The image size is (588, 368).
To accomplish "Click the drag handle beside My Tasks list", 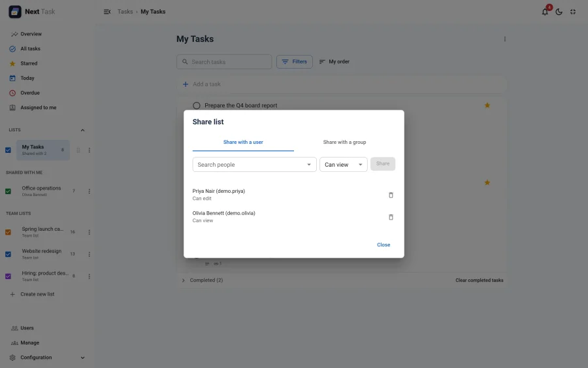I will pos(78,150).
